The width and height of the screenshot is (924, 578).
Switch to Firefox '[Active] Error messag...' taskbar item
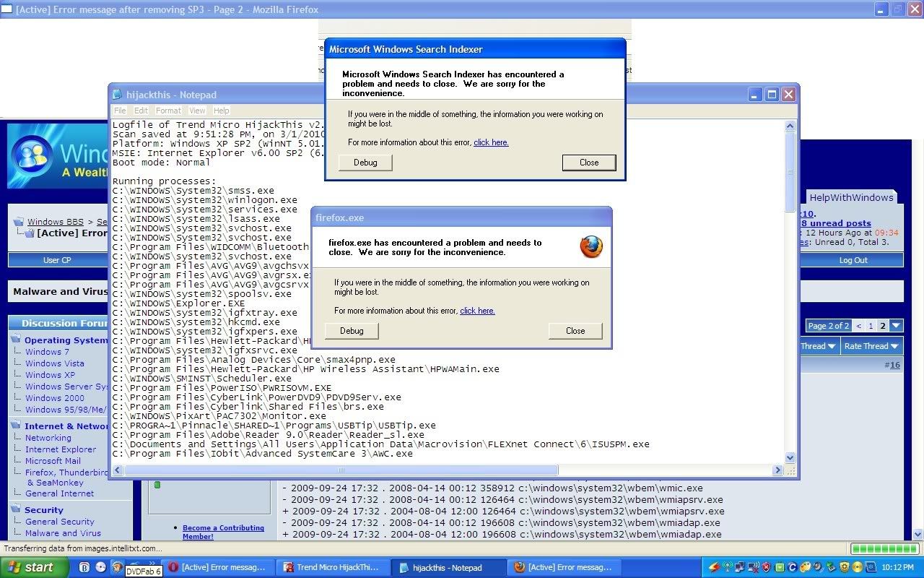tap(565, 568)
